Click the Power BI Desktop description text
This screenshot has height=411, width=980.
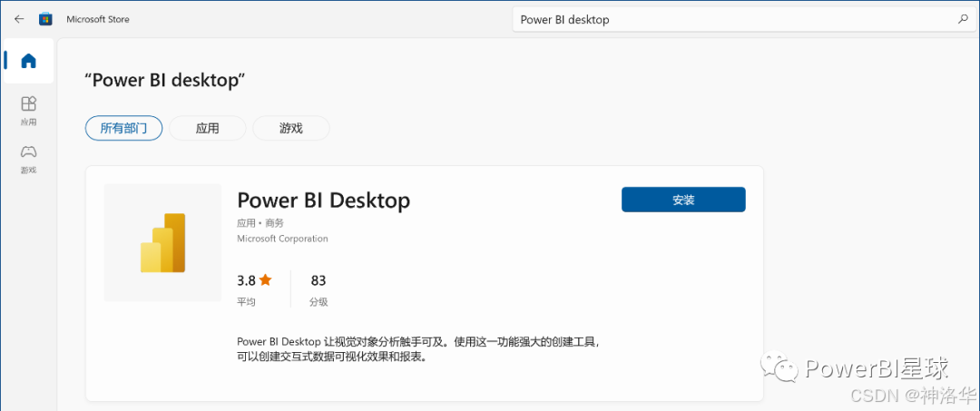pyautogui.click(x=423, y=350)
